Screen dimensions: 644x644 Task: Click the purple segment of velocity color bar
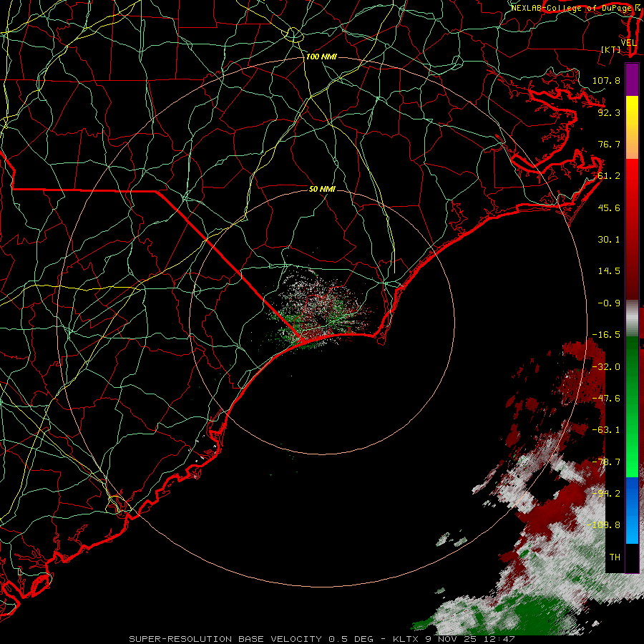(632, 79)
